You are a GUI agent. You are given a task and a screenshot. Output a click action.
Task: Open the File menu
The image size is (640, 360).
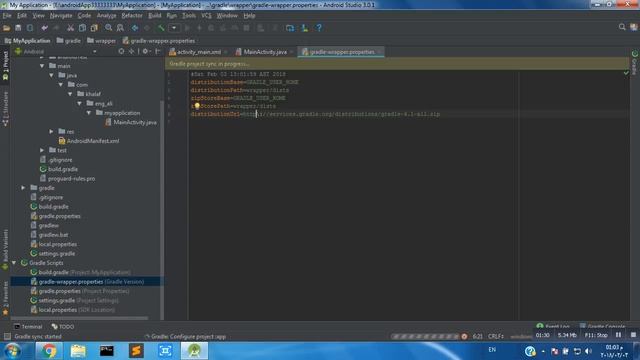point(7,16)
